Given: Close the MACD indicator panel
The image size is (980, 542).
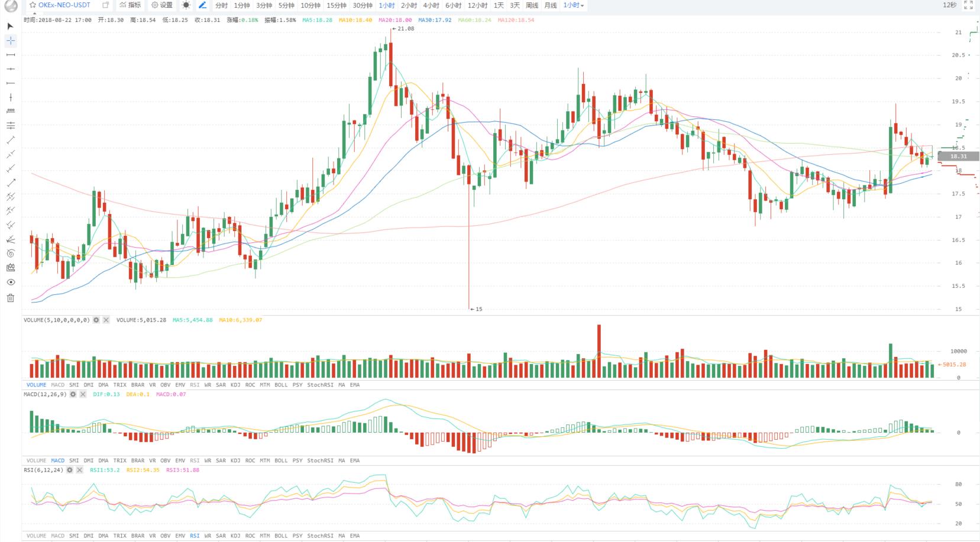Looking at the screenshot, I should pos(83,394).
